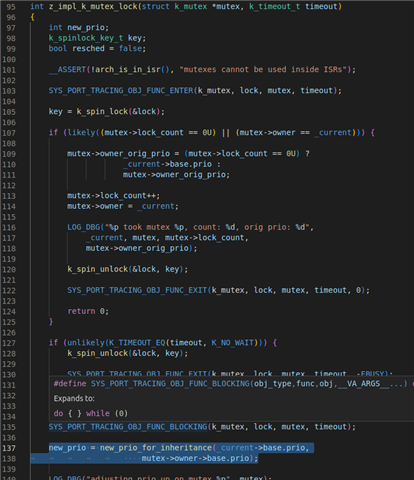
Task: Click k_spin_unlock call on line 120
Action: (98, 269)
